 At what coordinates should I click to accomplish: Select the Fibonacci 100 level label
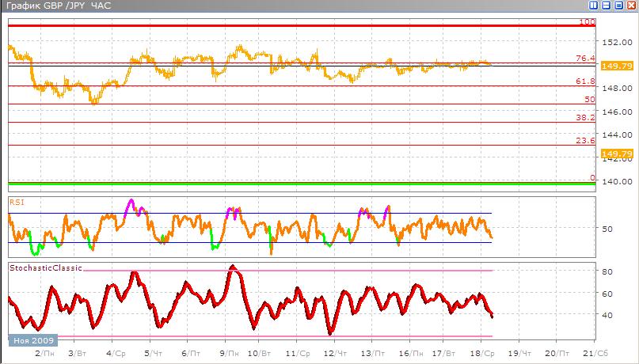point(587,22)
